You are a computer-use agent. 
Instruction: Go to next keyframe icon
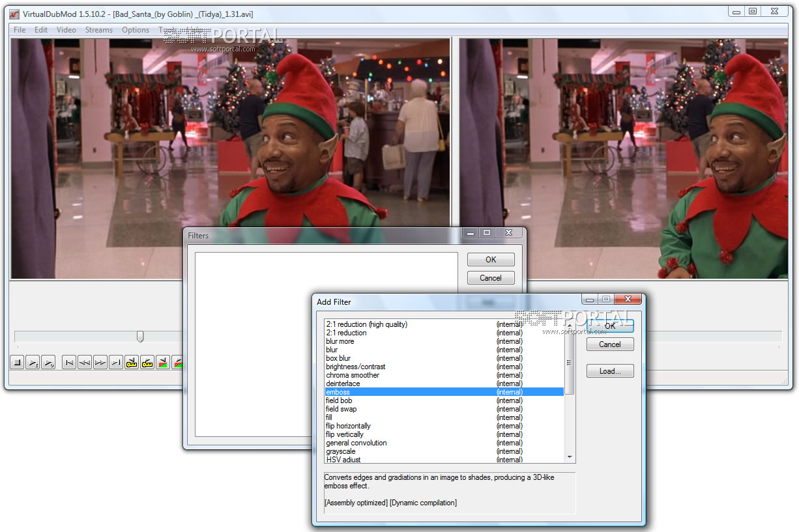point(147,363)
